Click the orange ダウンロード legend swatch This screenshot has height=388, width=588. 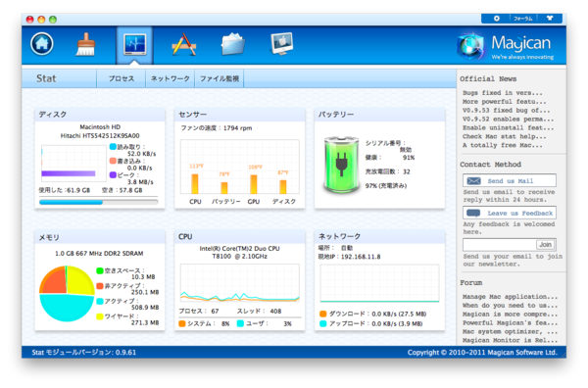click(322, 314)
